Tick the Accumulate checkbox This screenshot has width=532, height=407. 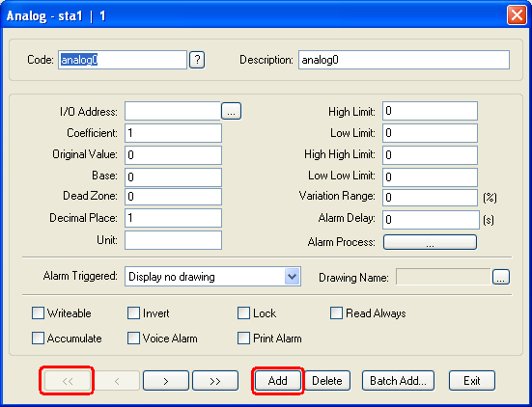click(38, 339)
